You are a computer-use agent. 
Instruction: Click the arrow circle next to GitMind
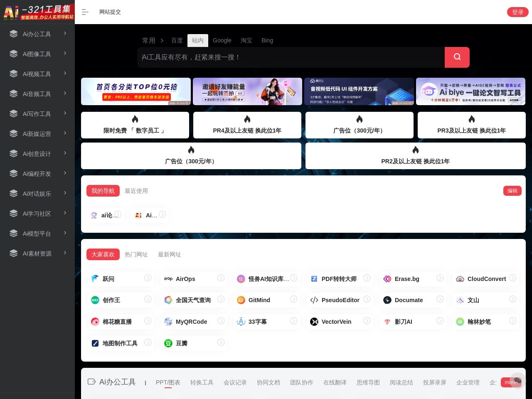pyautogui.click(x=294, y=299)
